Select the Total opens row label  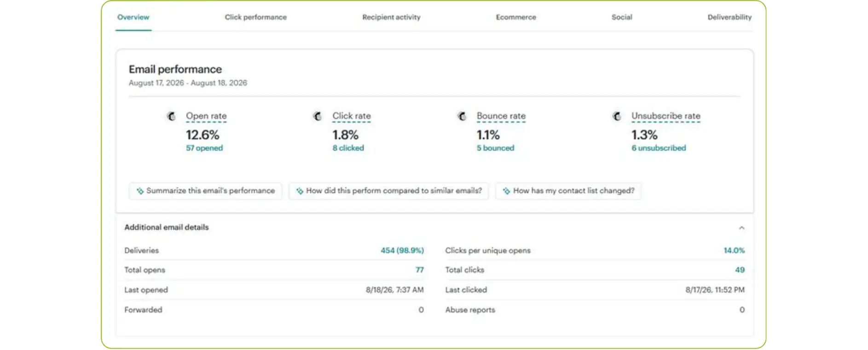(145, 270)
